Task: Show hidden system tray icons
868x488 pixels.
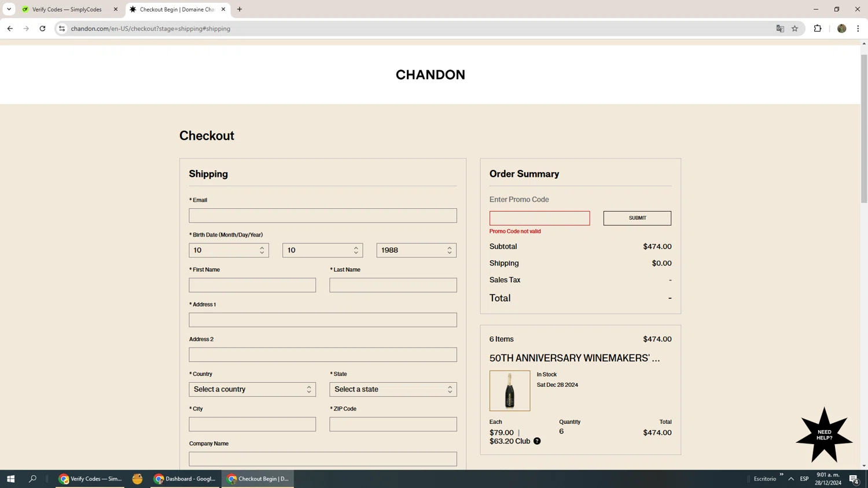Action: pyautogui.click(x=791, y=479)
